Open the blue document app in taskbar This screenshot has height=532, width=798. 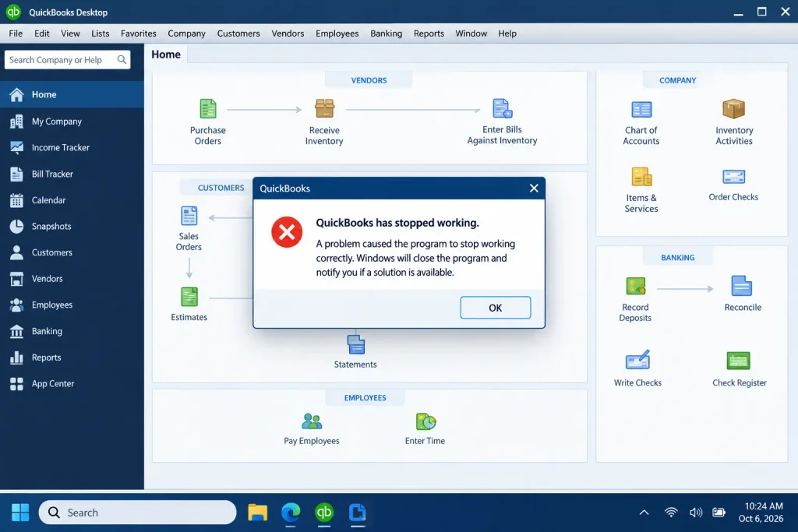click(x=357, y=513)
